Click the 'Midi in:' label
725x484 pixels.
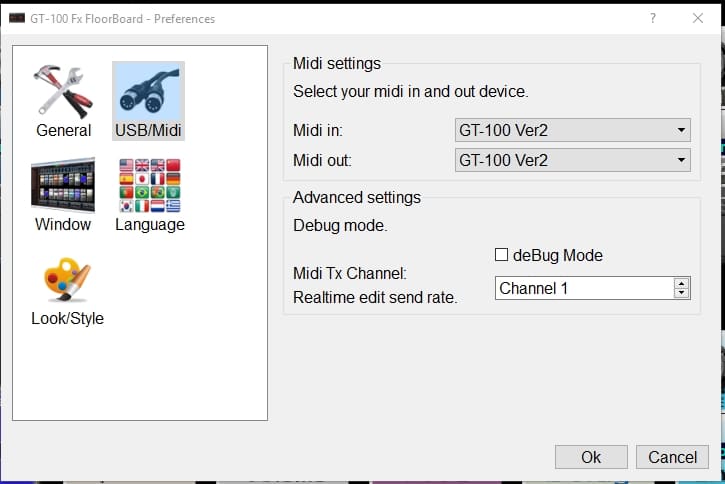point(318,130)
